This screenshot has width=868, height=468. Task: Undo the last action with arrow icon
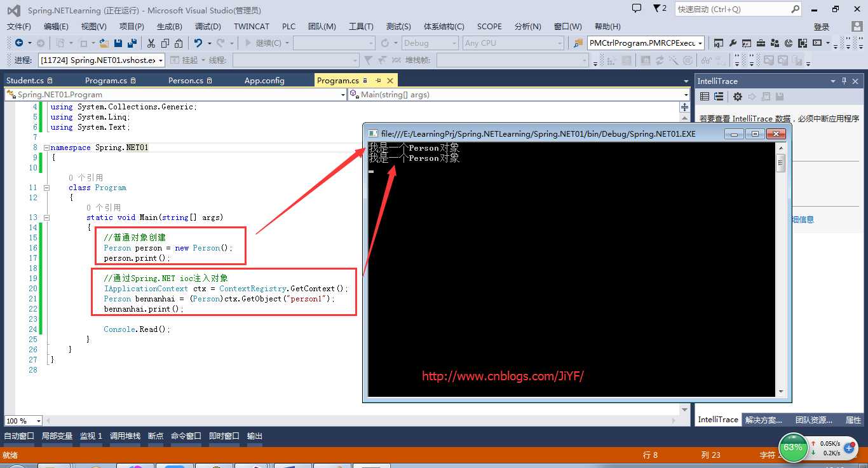coord(198,43)
